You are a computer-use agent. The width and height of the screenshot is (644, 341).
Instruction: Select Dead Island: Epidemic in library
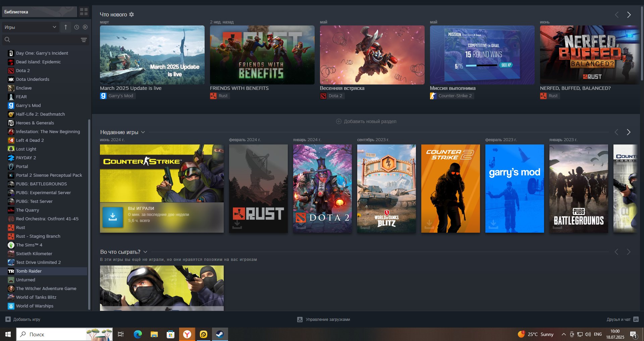pyautogui.click(x=44, y=62)
